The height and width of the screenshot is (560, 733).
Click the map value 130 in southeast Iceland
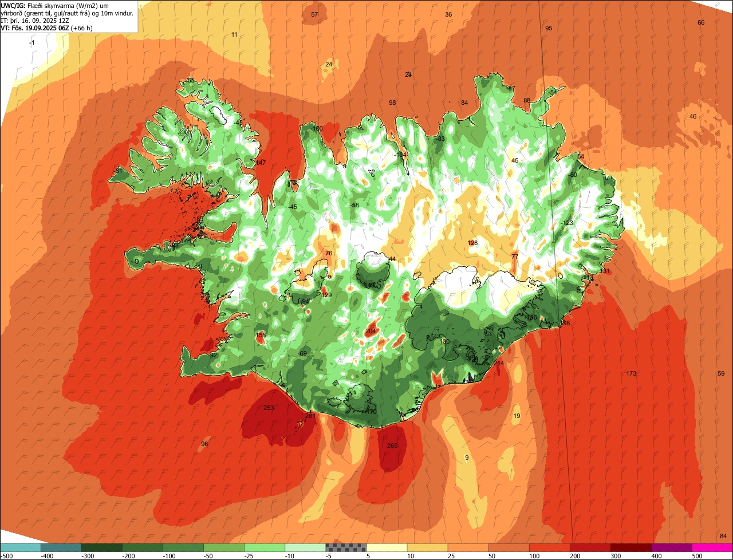[444, 341]
